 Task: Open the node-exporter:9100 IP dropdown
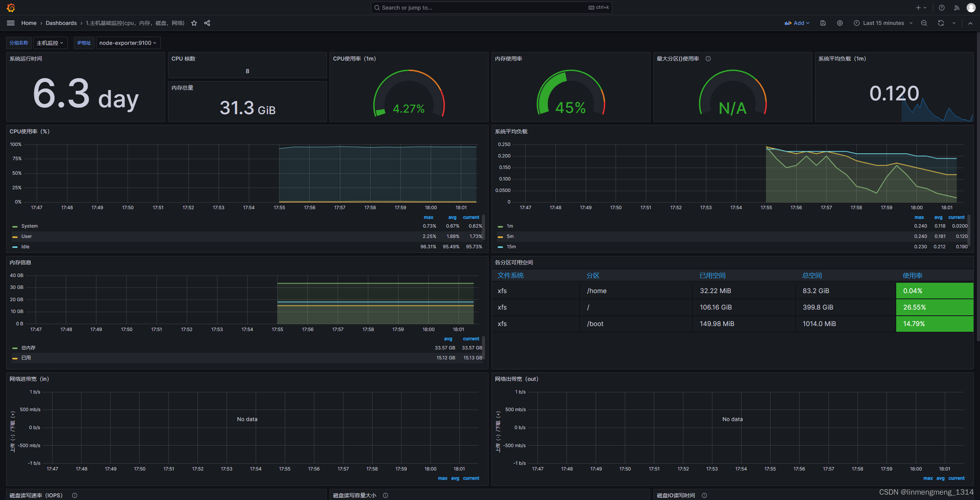[x=128, y=43]
